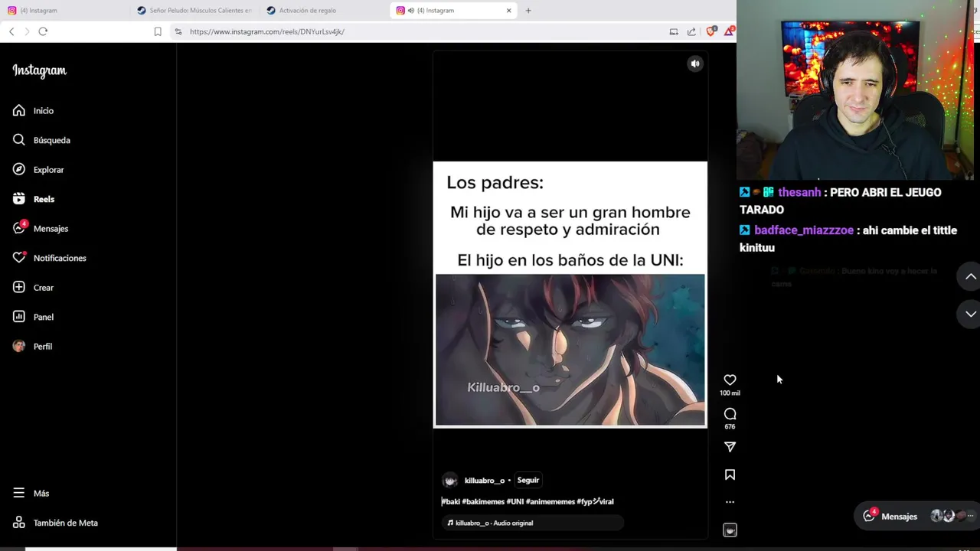Click Seguir to follow killuabro__o

[528, 480]
